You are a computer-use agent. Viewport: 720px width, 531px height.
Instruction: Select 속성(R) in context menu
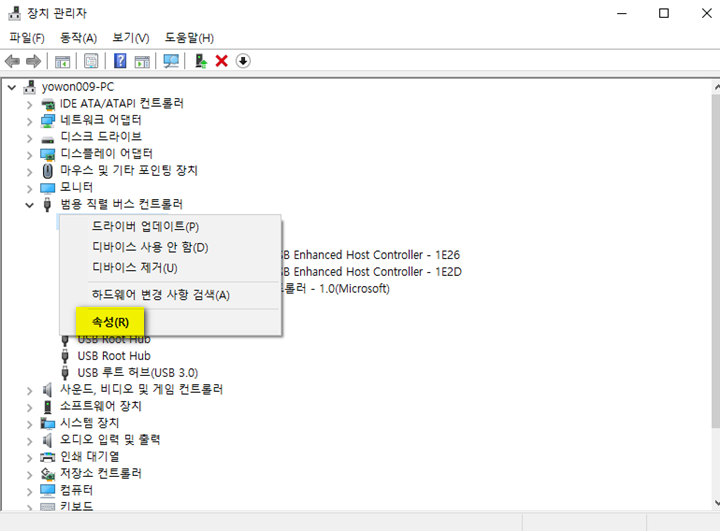170,322
